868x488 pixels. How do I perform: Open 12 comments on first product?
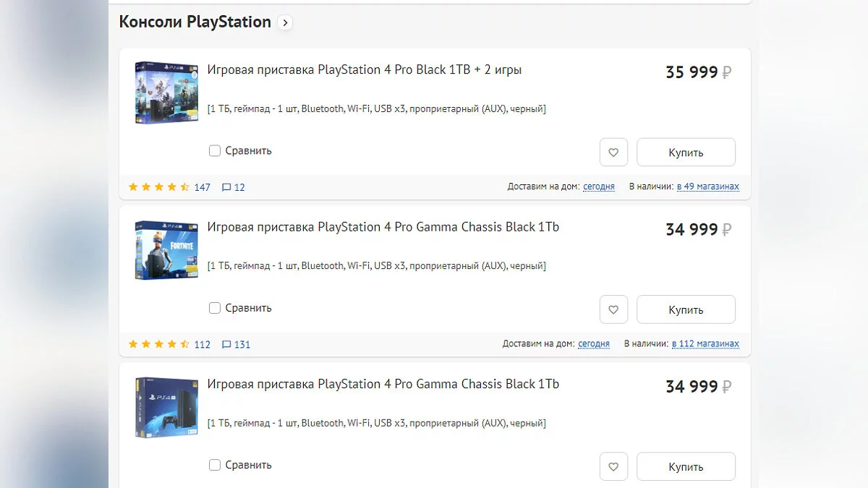234,187
